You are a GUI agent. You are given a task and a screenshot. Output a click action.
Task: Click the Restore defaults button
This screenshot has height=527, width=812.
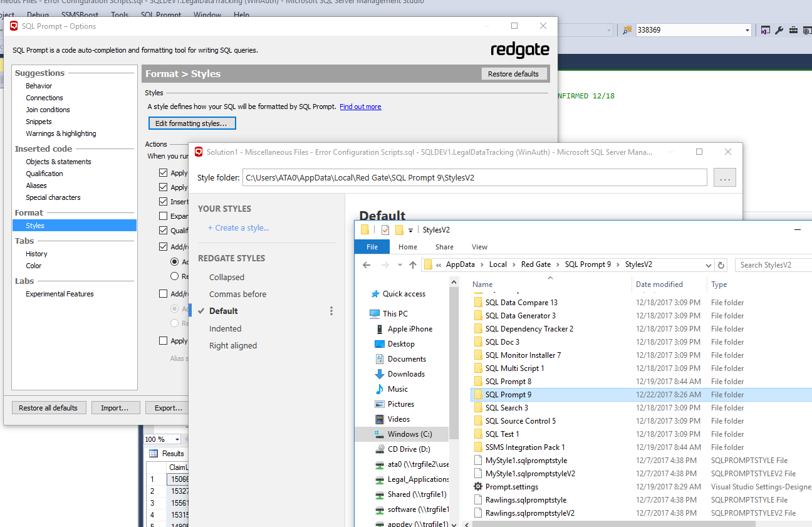[x=513, y=74]
